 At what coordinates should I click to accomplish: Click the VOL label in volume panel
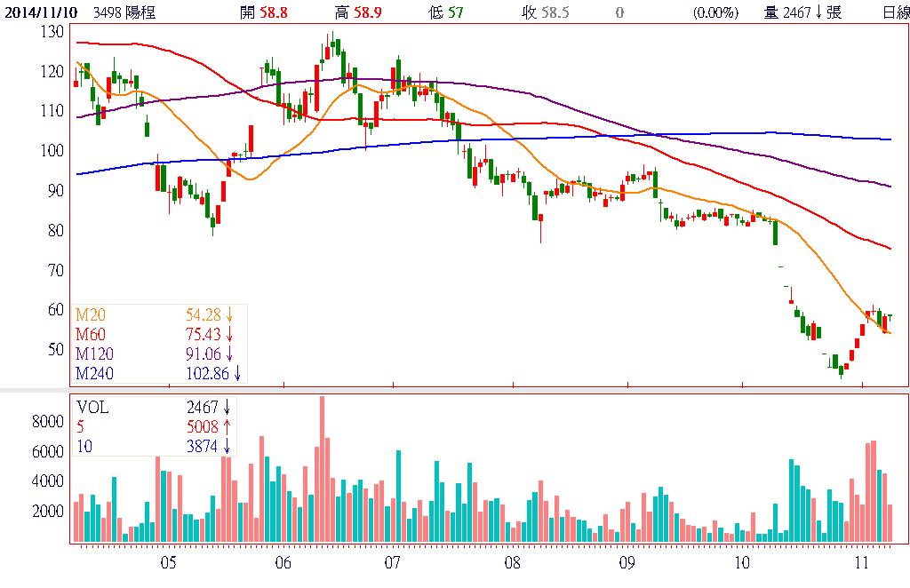tap(93, 407)
